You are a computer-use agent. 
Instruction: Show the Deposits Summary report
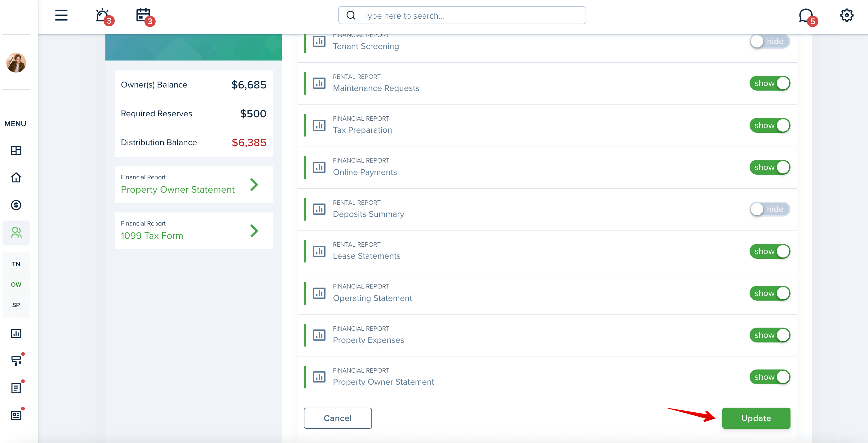pos(770,209)
